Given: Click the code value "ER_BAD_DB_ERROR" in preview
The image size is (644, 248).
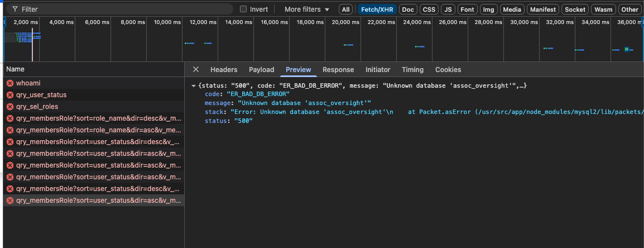Looking at the screenshot, I should click(x=258, y=94).
